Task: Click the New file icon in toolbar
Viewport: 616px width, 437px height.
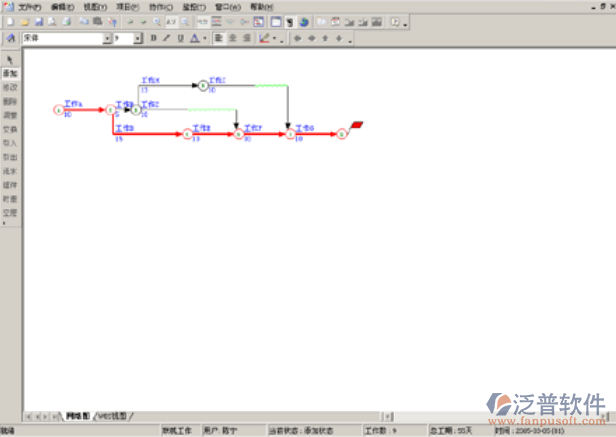Action: pos(9,21)
